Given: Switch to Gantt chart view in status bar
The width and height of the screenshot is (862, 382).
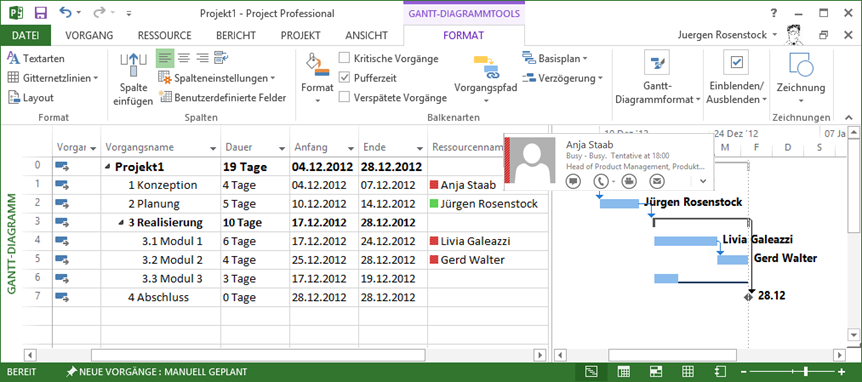Looking at the screenshot, I should click(x=592, y=372).
